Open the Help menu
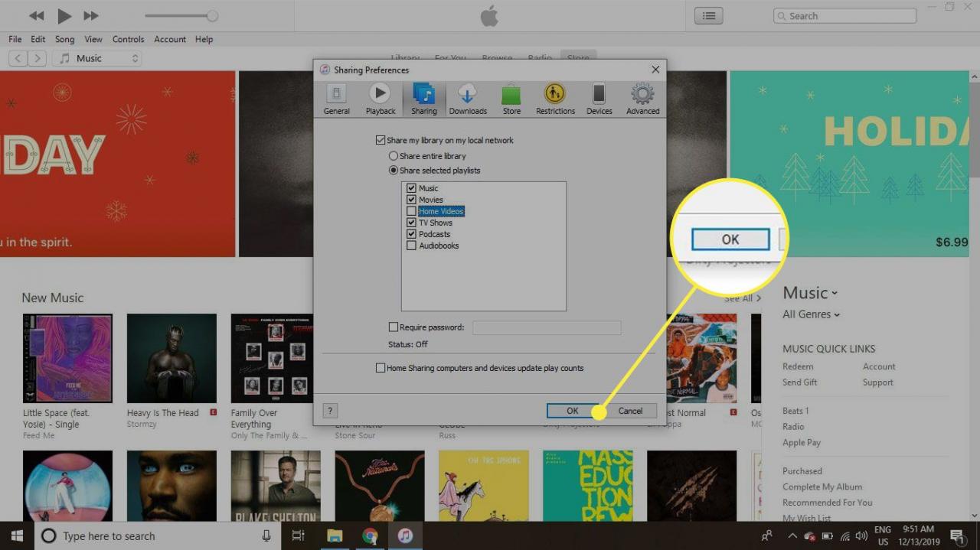The width and height of the screenshot is (980, 550). pyautogui.click(x=204, y=39)
